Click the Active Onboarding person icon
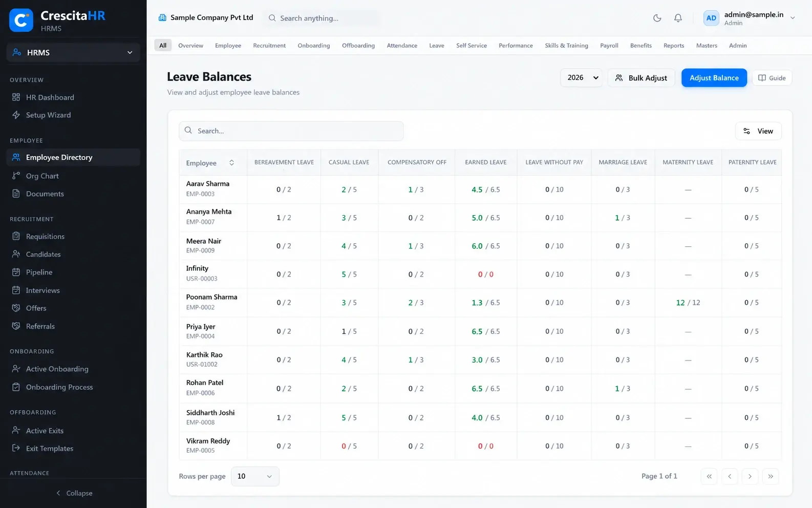The width and height of the screenshot is (812, 508). 16,369
